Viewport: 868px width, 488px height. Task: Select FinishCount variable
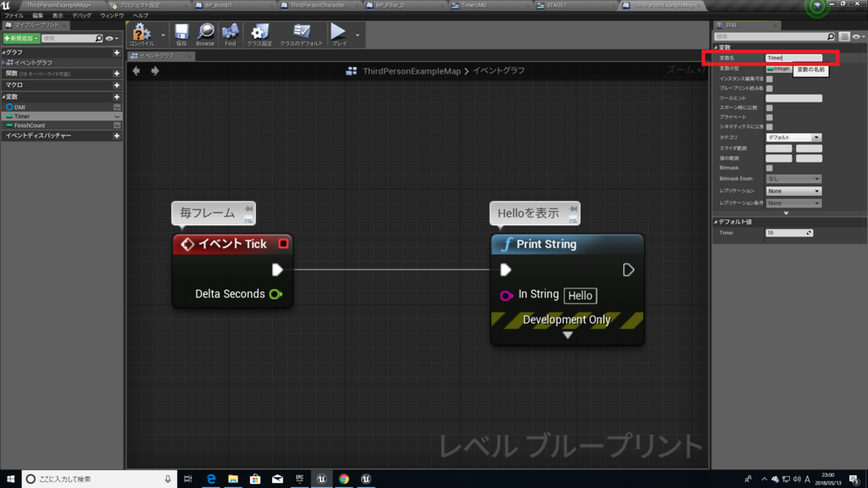(30, 125)
